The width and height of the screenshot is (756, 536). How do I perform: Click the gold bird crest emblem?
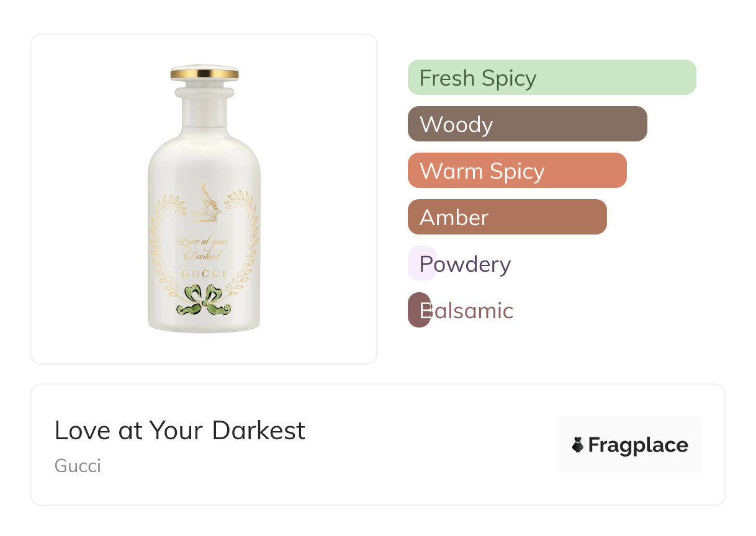205,202
